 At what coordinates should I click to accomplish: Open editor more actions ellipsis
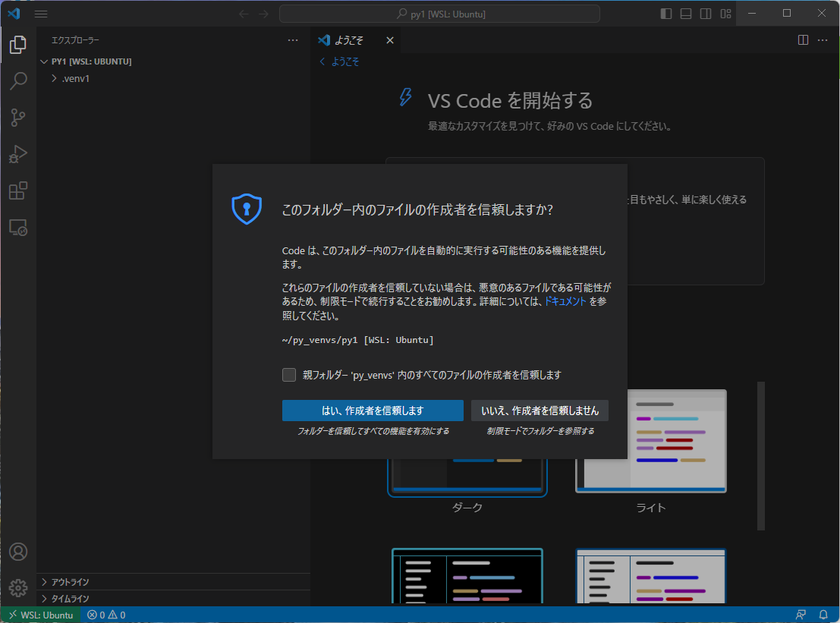(x=823, y=40)
